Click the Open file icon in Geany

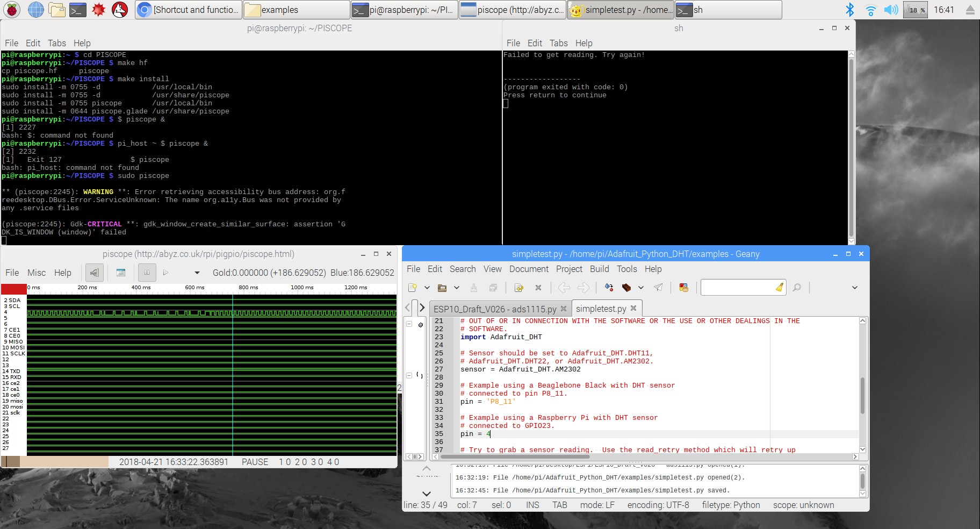442,288
